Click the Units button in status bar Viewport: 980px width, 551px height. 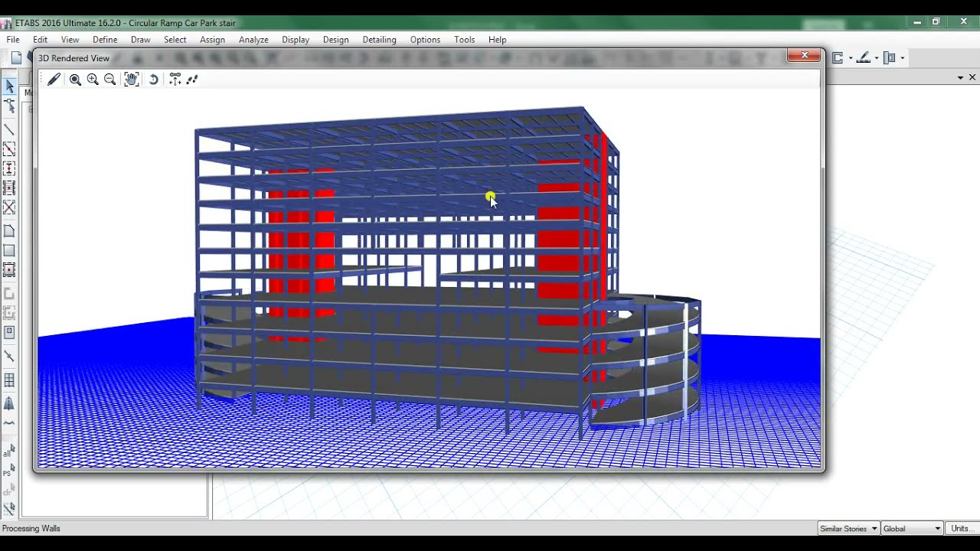pyautogui.click(x=962, y=529)
